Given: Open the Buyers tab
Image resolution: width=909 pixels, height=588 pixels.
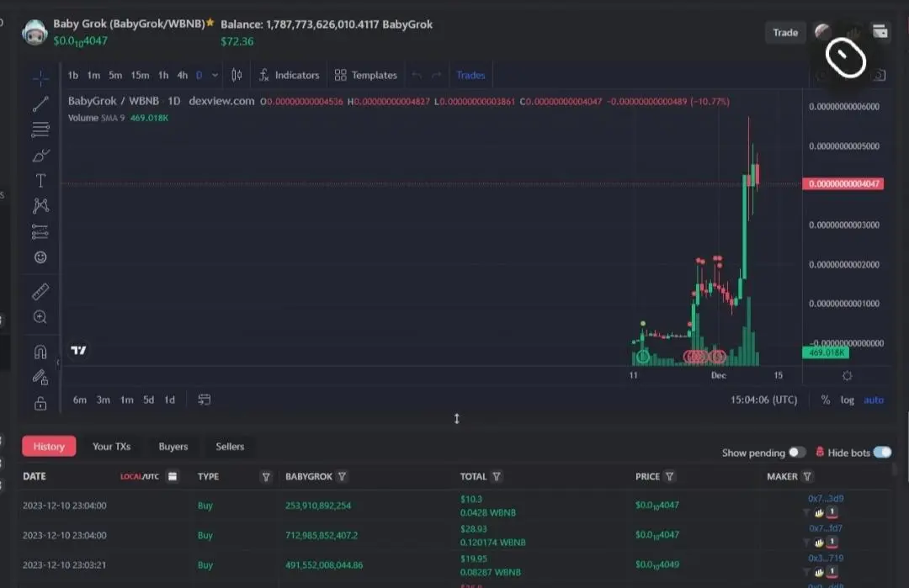Looking at the screenshot, I should [173, 446].
